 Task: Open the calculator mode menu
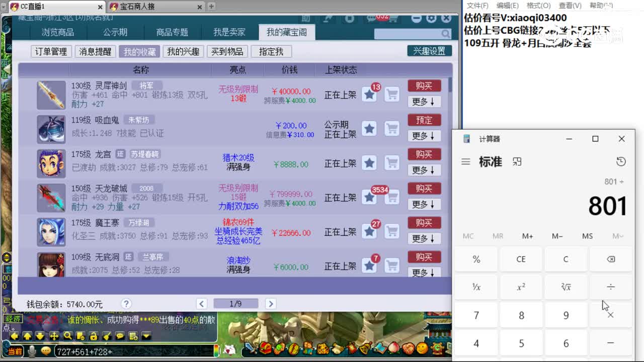tap(465, 162)
